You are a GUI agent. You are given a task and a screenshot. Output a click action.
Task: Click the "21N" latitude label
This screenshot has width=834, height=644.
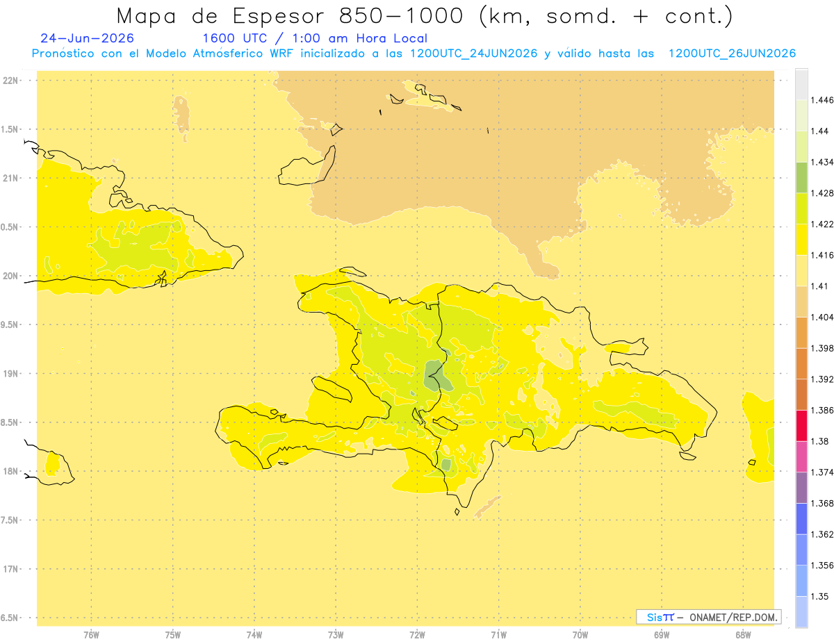[10, 178]
